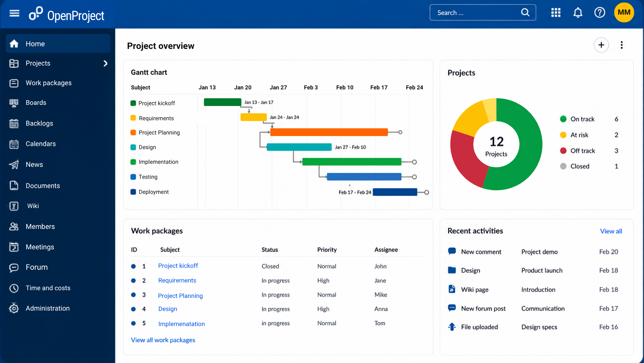The height and width of the screenshot is (363, 644).
Task: Open the MM user avatar menu
Action: [x=624, y=12]
